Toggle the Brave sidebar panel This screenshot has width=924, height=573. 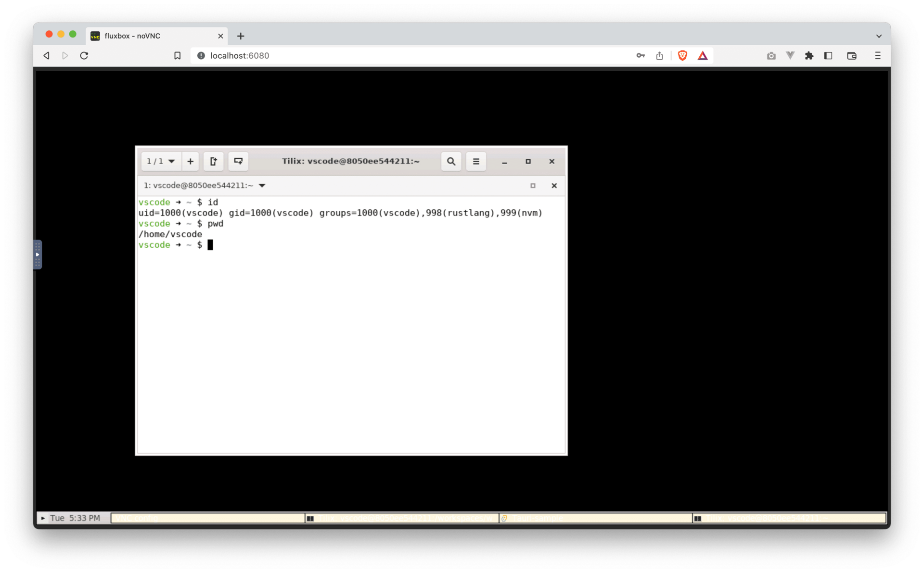coord(828,55)
